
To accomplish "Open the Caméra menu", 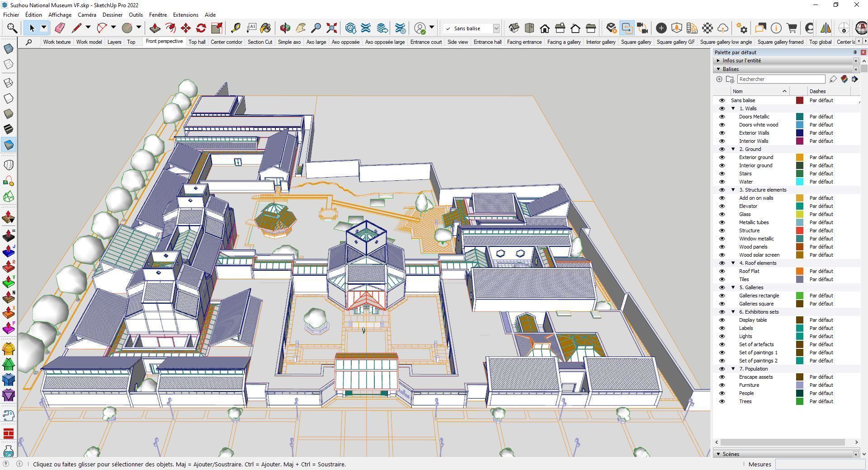I will (87, 15).
